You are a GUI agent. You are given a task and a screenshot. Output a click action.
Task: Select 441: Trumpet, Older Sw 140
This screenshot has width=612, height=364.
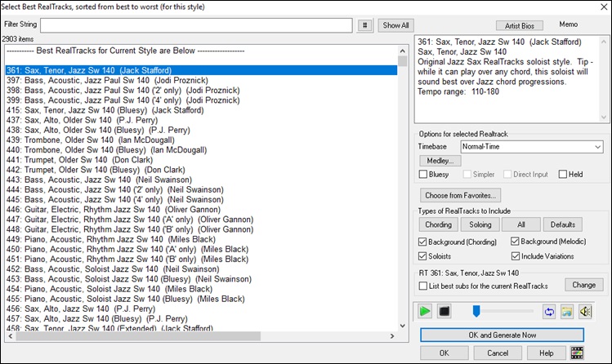coord(201,160)
